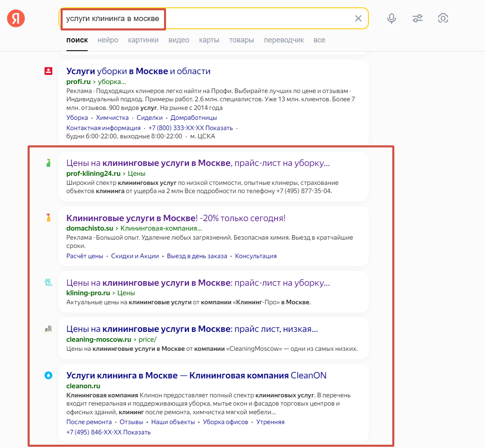Open the Цены breadcrumb under klining-pro.ru
The image size is (485, 448).
(126, 292)
